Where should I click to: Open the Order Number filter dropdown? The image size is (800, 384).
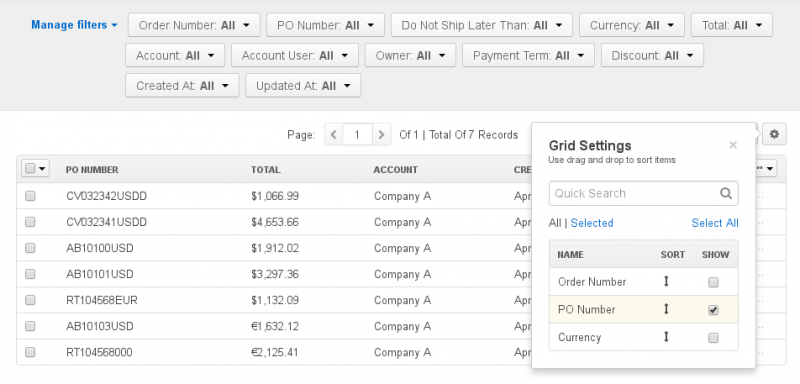pyautogui.click(x=194, y=25)
